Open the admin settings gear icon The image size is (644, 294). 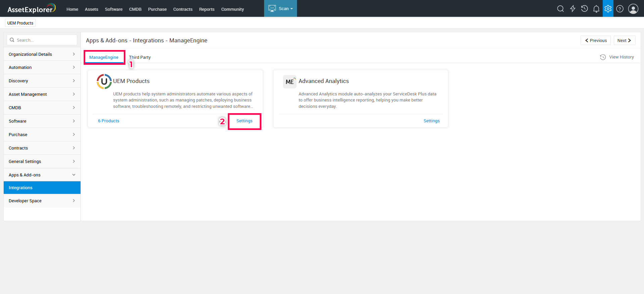pos(608,9)
